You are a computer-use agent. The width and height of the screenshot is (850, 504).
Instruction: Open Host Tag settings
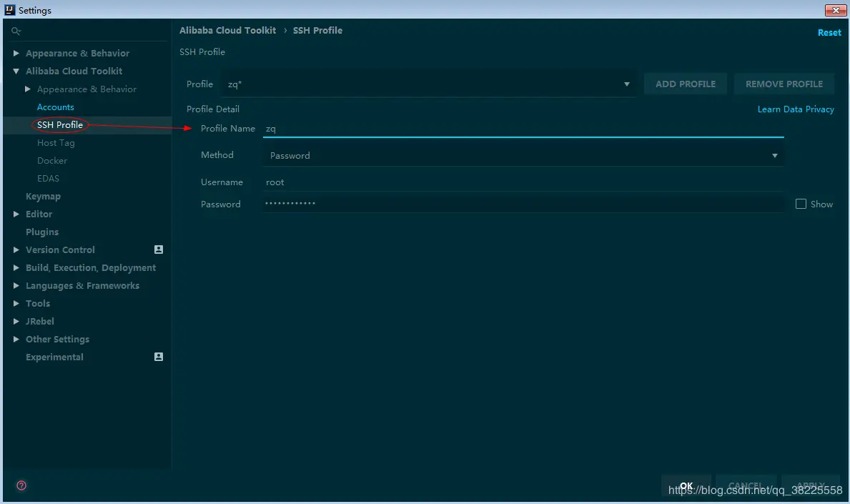pos(56,143)
